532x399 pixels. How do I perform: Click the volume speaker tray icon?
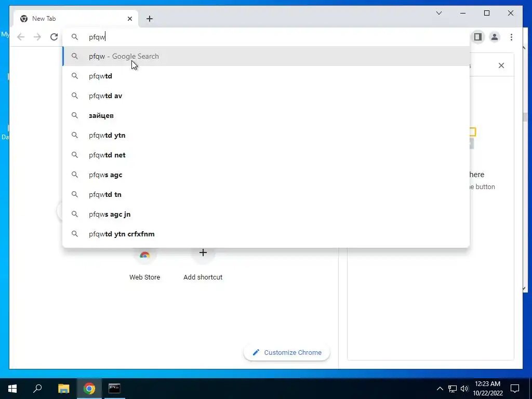464,389
